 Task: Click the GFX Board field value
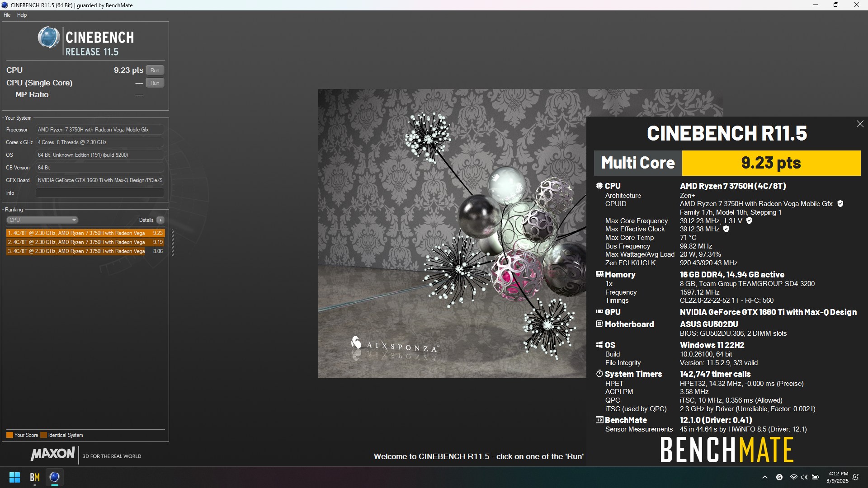click(99, 180)
